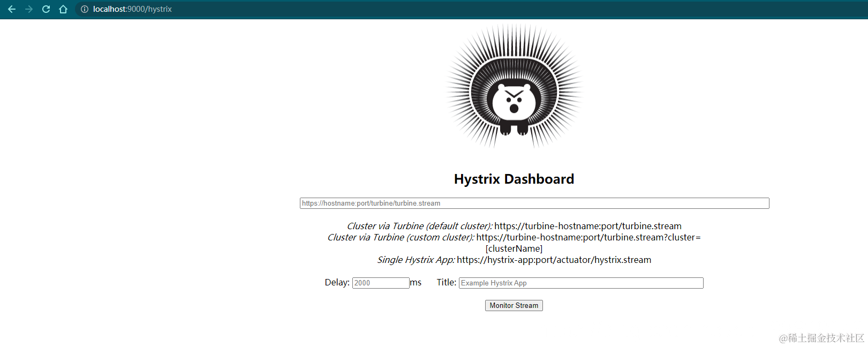Click the "Title:" label
The width and height of the screenshot is (868, 347).
[x=447, y=282]
